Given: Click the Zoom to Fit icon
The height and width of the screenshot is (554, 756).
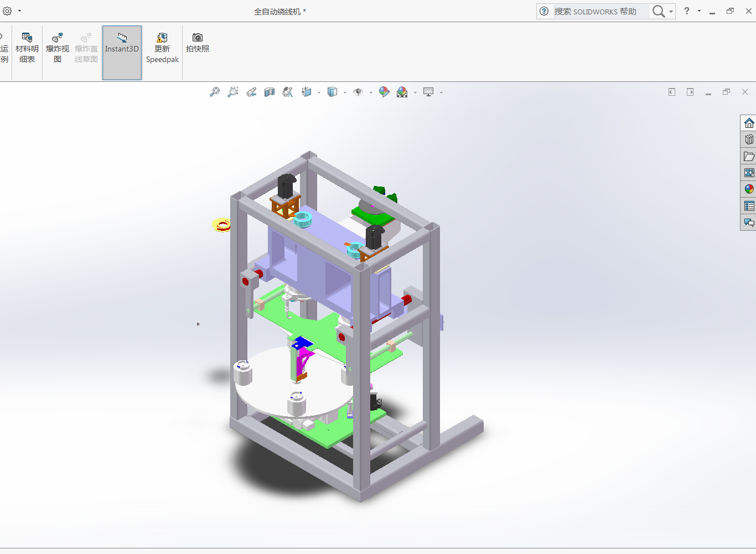Looking at the screenshot, I should pos(215,92).
